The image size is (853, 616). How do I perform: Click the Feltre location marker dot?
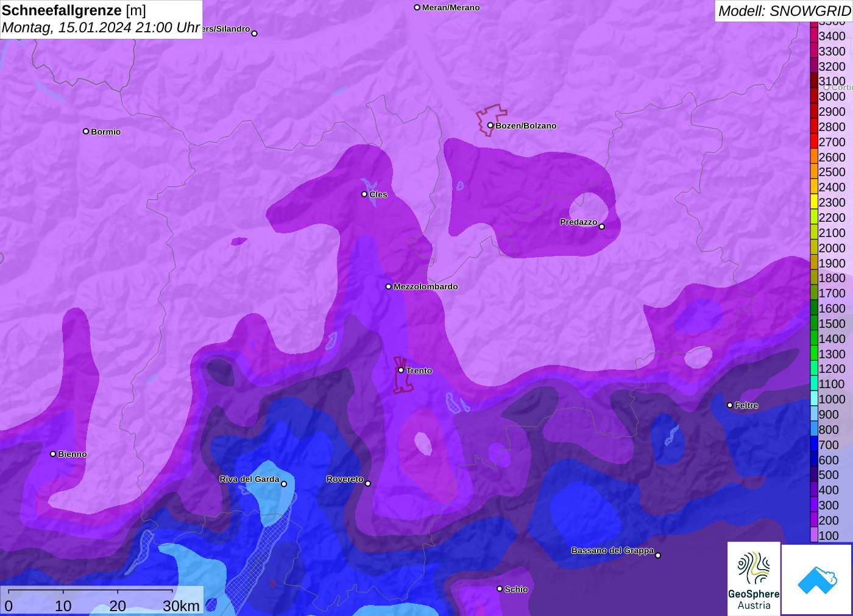(x=730, y=405)
